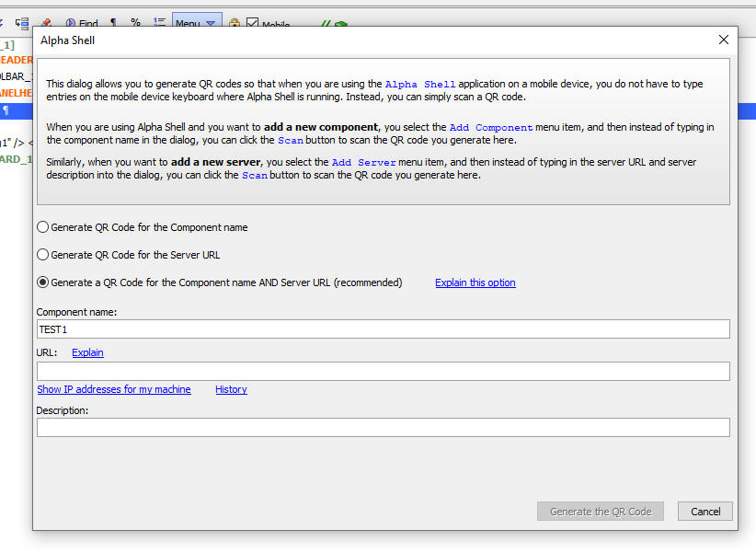
Task: Click the numbered list icon in toolbar
Action: pos(159,22)
